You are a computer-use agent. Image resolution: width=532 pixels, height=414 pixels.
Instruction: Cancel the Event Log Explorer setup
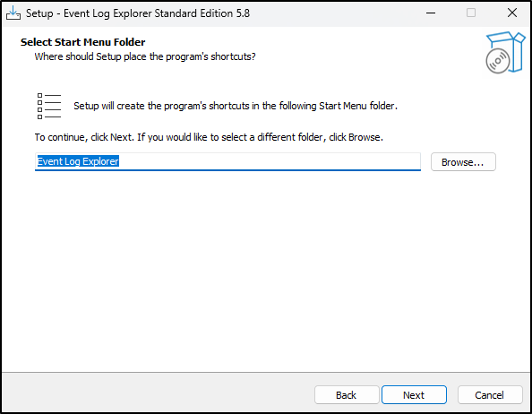490,394
